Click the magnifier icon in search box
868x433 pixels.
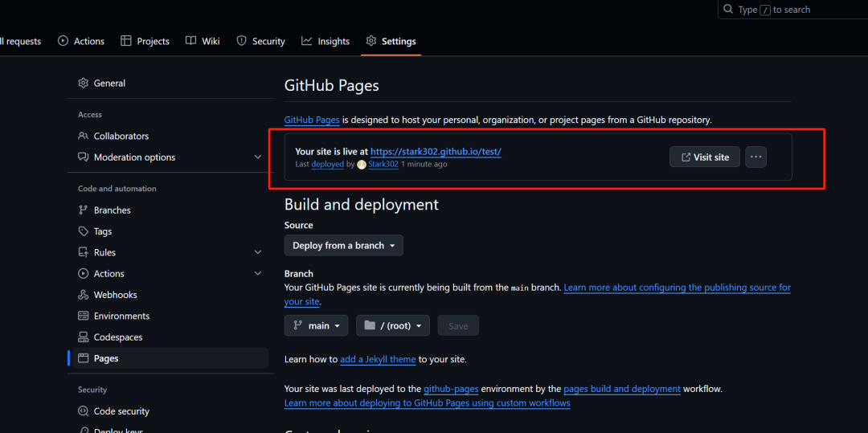(x=728, y=10)
